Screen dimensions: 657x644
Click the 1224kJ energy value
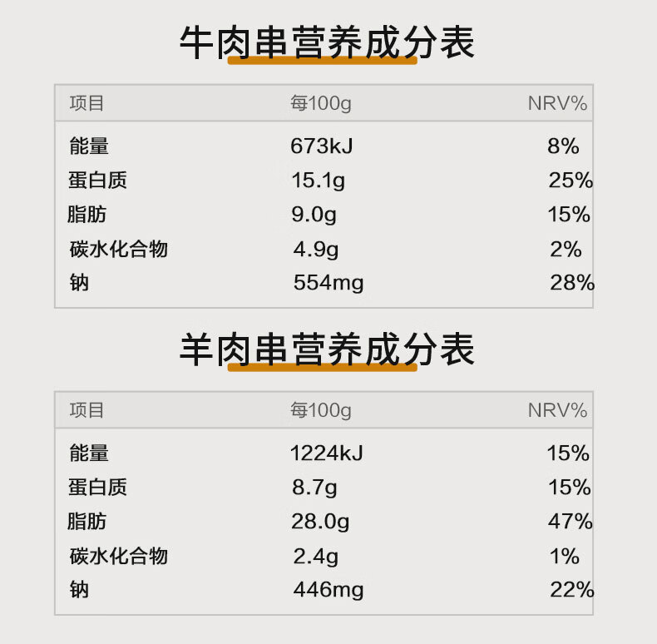(x=326, y=453)
